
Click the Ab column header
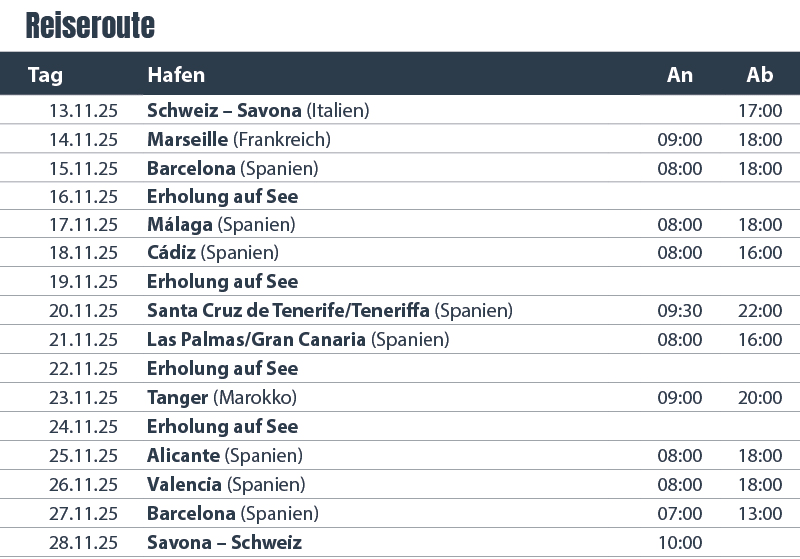(760, 75)
